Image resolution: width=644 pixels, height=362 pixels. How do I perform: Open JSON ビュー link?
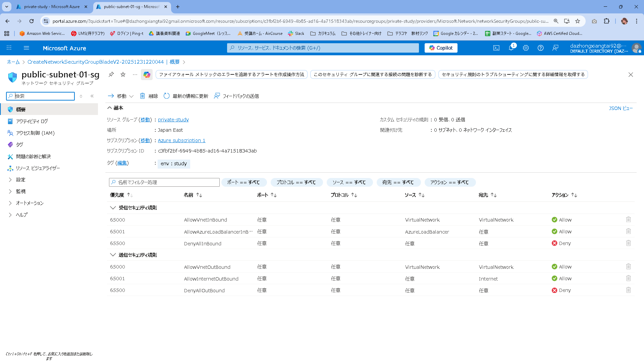pyautogui.click(x=621, y=108)
